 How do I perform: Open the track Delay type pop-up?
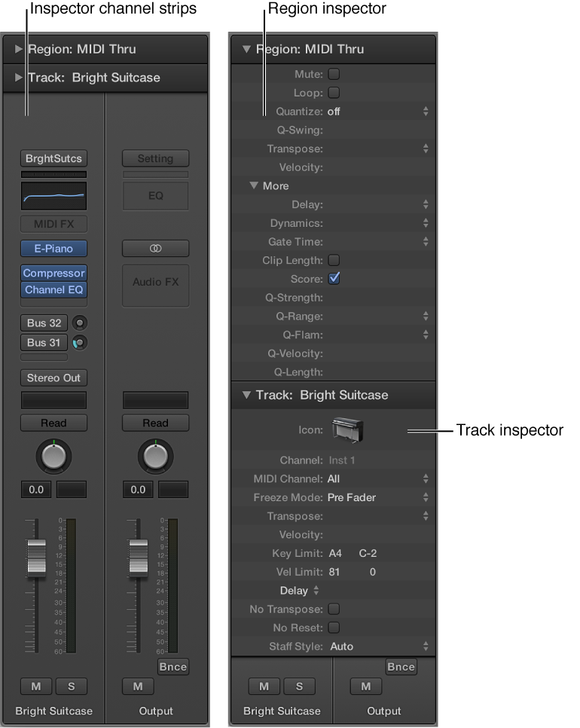299,591
